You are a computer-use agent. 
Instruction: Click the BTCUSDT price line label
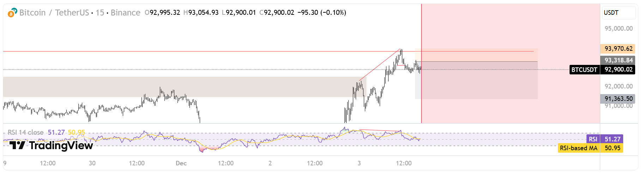(x=584, y=69)
